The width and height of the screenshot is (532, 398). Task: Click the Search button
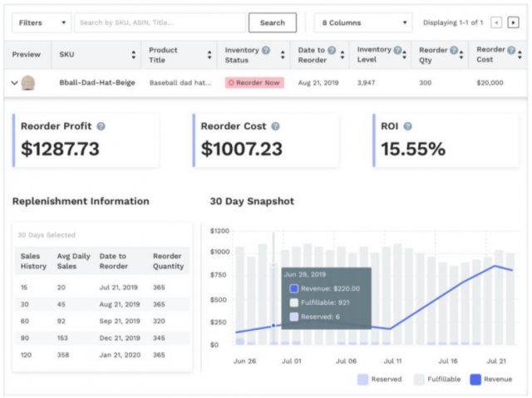(273, 22)
